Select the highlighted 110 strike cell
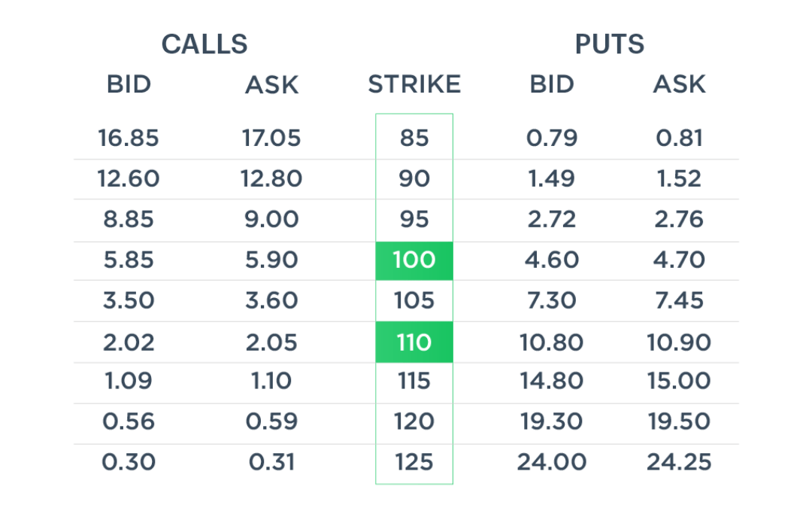The image size is (812, 508). [414, 342]
